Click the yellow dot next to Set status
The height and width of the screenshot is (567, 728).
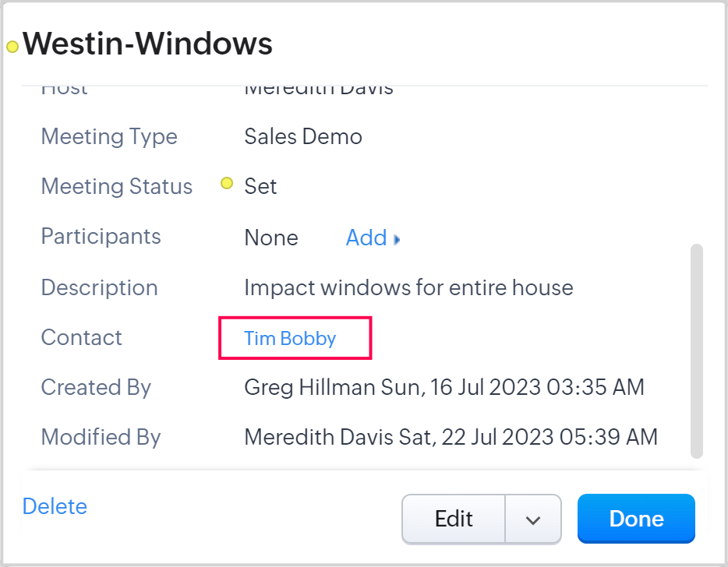pyautogui.click(x=227, y=184)
